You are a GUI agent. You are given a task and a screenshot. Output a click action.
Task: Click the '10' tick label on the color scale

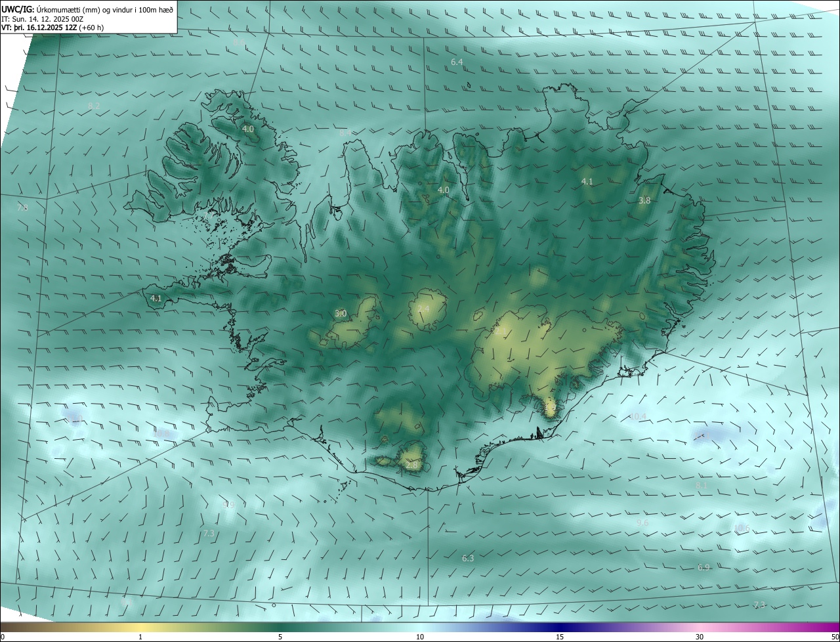coord(420,637)
